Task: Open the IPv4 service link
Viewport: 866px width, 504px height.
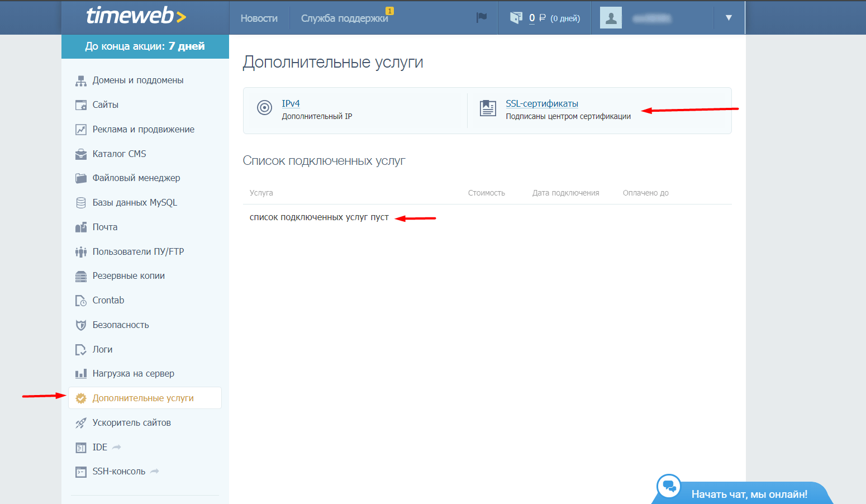Action: tap(291, 103)
